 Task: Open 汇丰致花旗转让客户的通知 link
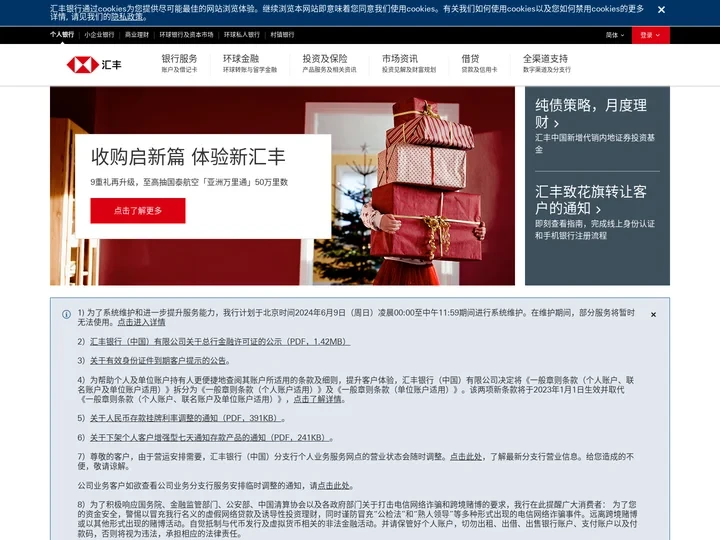pyautogui.click(x=591, y=200)
